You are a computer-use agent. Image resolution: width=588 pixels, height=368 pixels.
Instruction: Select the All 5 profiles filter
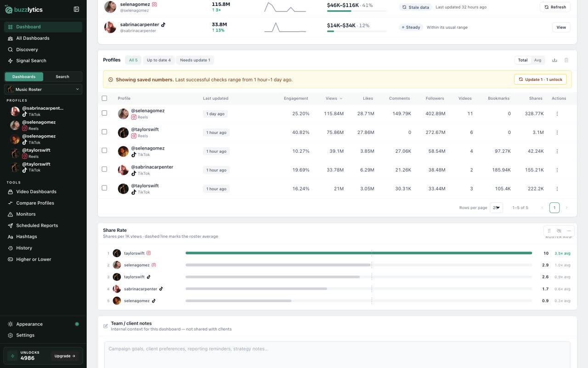point(133,60)
